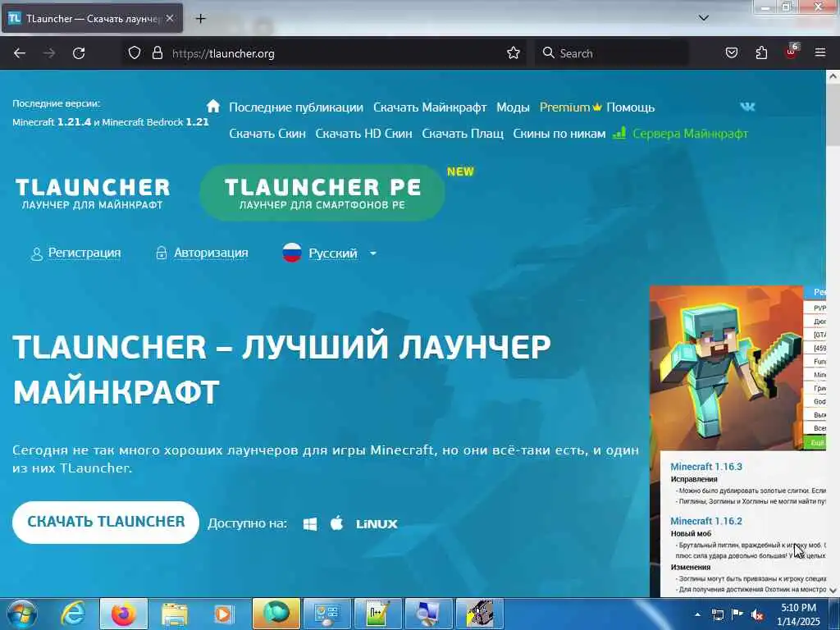Open the VK social network icon
This screenshot has height=630, width=840.
click(747, 107)
